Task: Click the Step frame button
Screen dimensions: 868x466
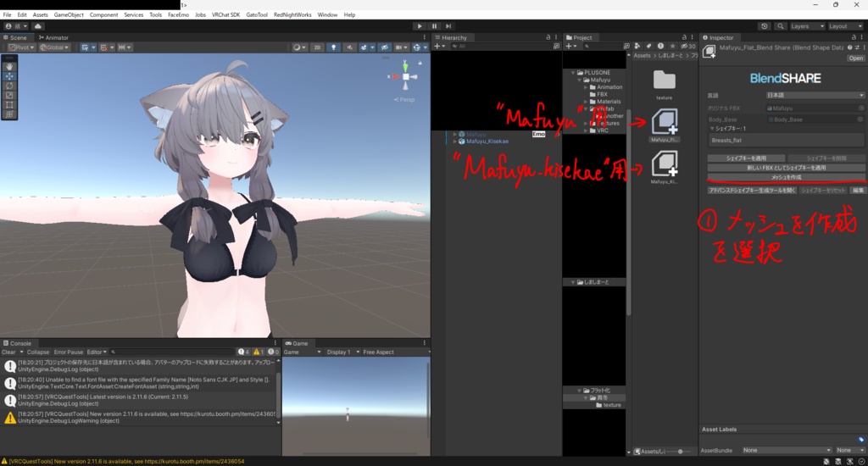Action: coord(448,26)
